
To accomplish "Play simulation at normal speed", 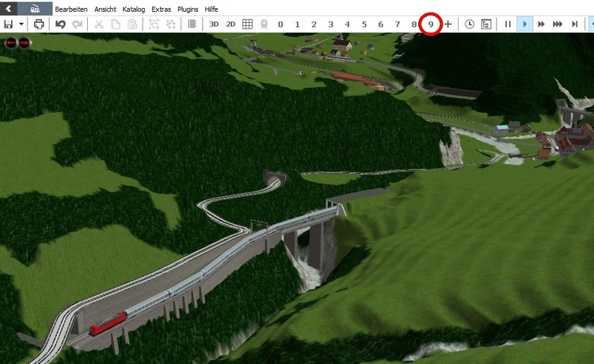I will point(524,25).
